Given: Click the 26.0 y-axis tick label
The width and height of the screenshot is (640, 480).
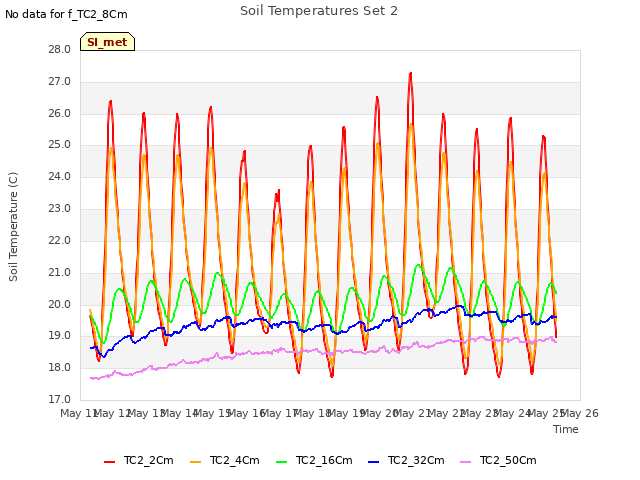Looking at the screenshot, I should 60,113.
